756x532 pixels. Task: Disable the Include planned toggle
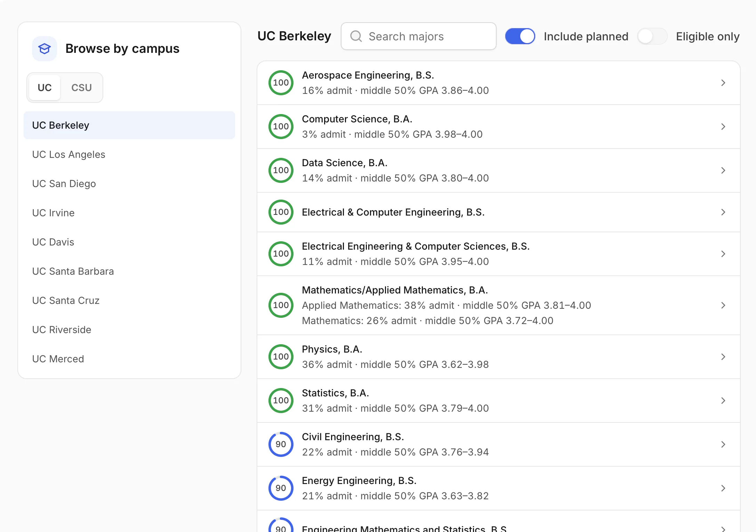pyautogui.click(x=520, y=36)
